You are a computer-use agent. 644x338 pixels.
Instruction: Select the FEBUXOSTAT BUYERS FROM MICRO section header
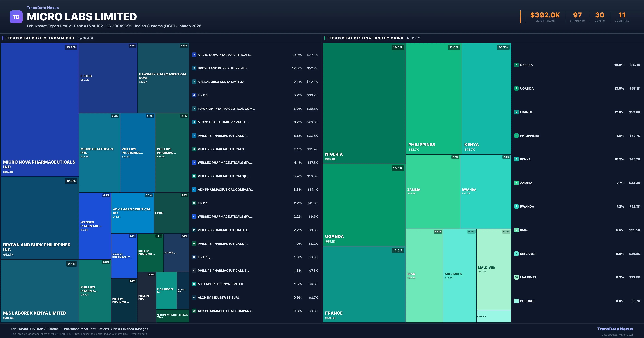[39, 38]
